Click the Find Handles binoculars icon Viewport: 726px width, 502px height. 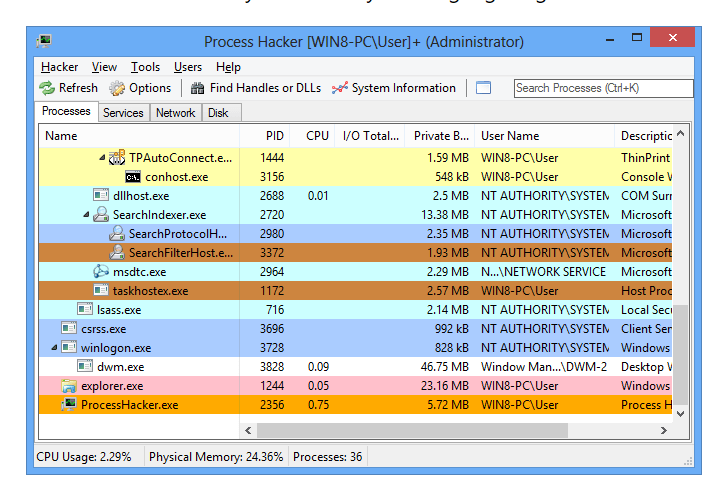[198, 88]
